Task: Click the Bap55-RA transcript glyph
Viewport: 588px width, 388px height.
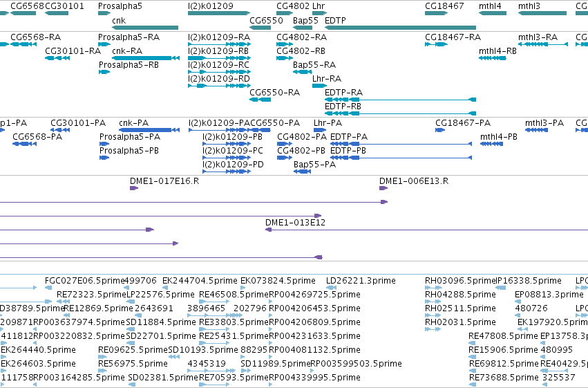Action: (x=302, y=72)
